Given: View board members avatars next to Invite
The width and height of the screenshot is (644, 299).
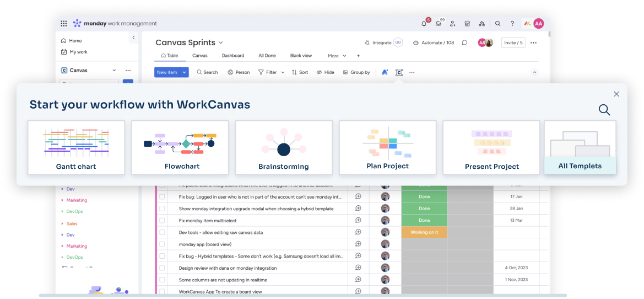Looking at the screenshot, I should [x=485, y=42].
